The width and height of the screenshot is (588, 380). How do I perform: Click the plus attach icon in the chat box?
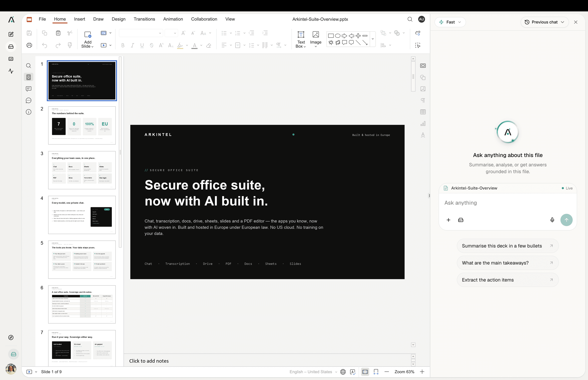click(449, 220)
